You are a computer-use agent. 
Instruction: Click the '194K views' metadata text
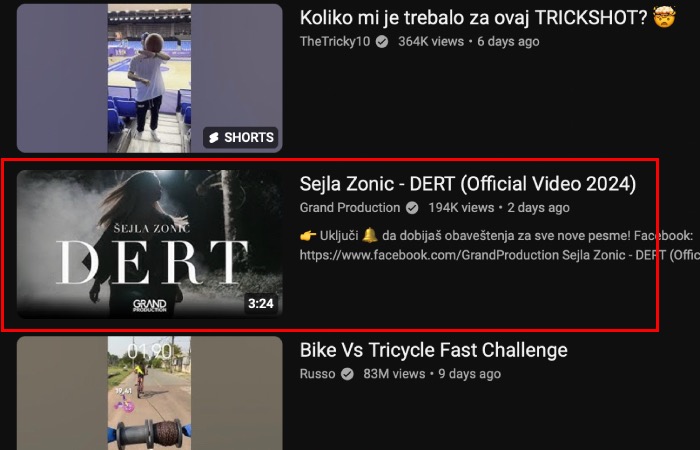tap(461, 208)
